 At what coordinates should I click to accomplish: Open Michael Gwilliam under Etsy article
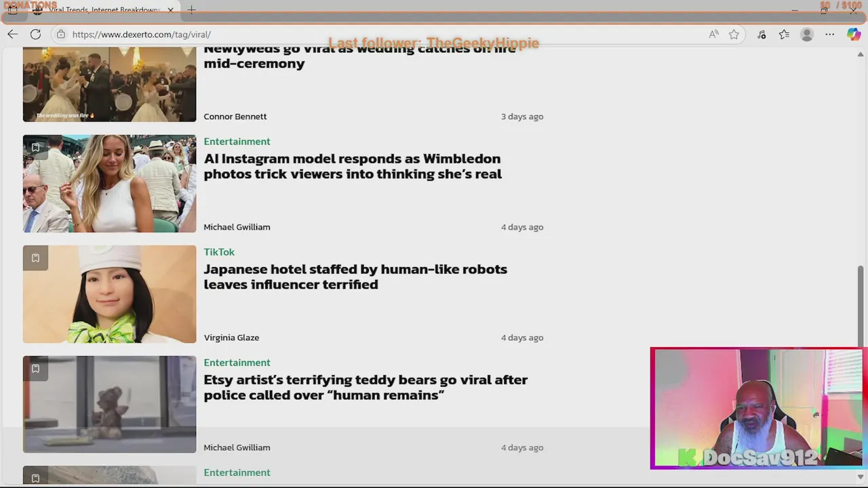[x=237, y=447]
